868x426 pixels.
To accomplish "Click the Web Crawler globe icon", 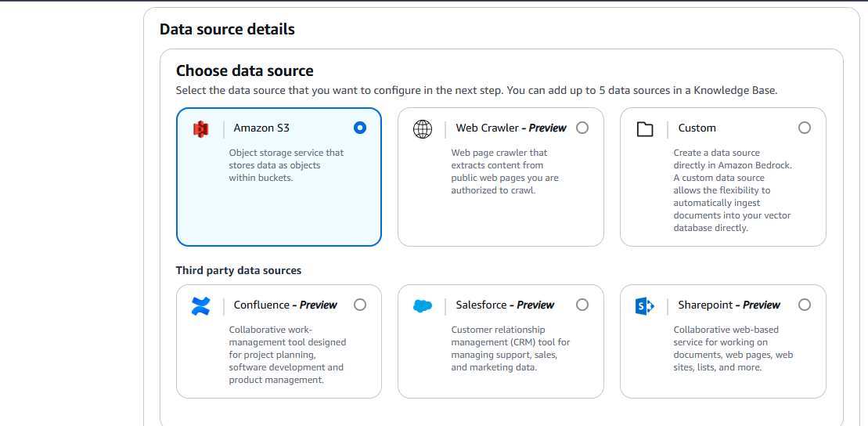I will [423, 129].
